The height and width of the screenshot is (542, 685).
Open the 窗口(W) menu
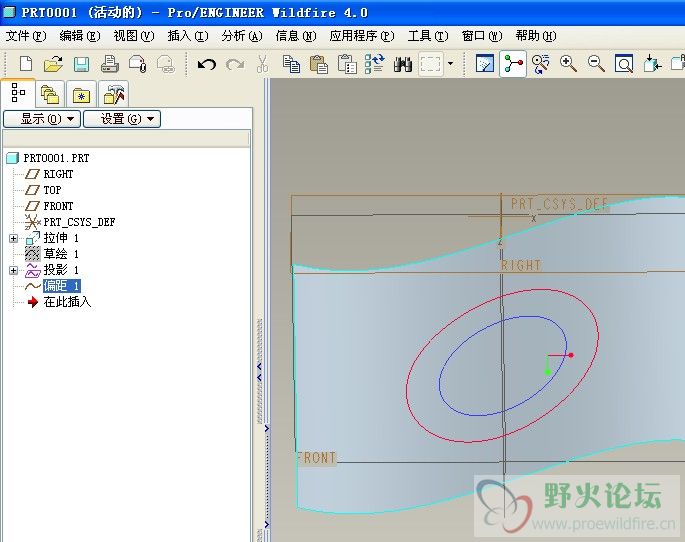482,36
